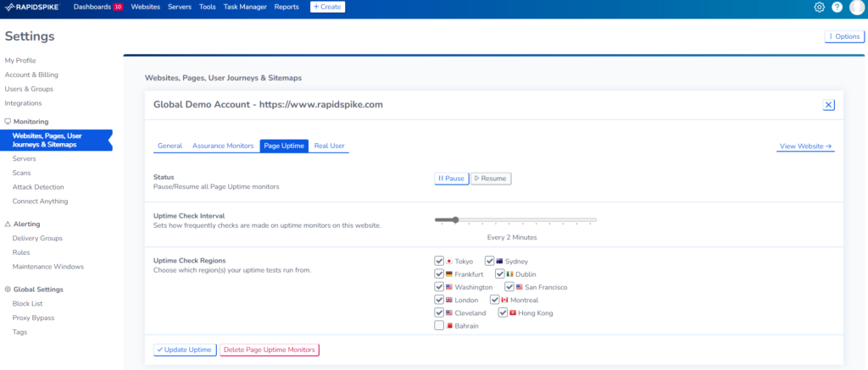
Task: Open Scans settings
Action: click(21, 173)
